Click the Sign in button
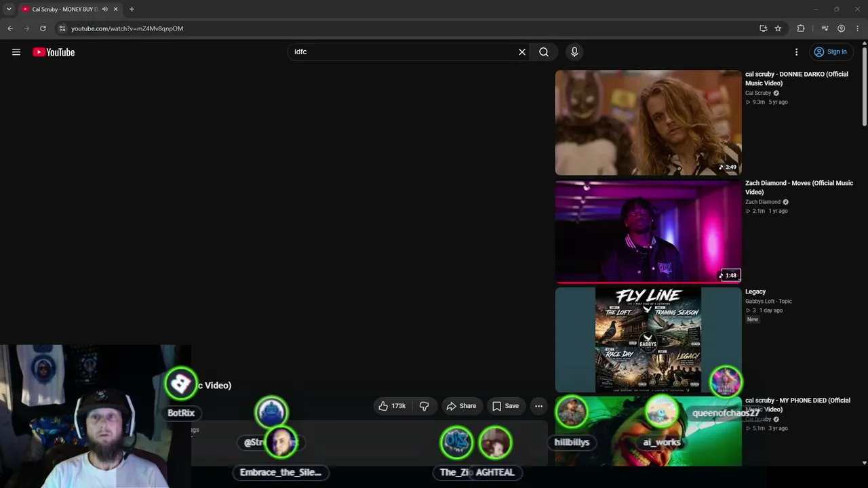This screenshot has height=488, width=868. point(831,52)
